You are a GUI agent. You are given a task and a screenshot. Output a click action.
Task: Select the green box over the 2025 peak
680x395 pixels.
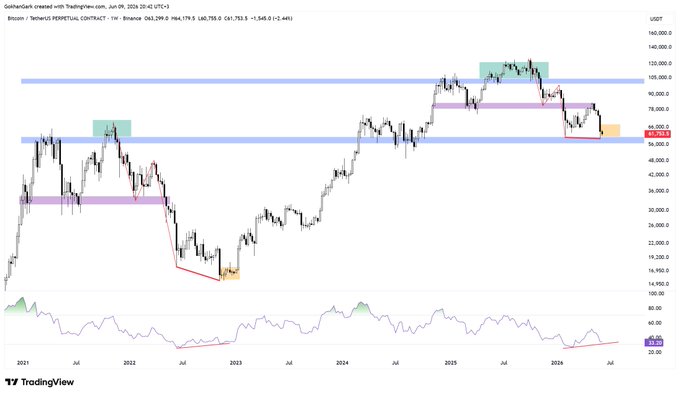(513, 70)
